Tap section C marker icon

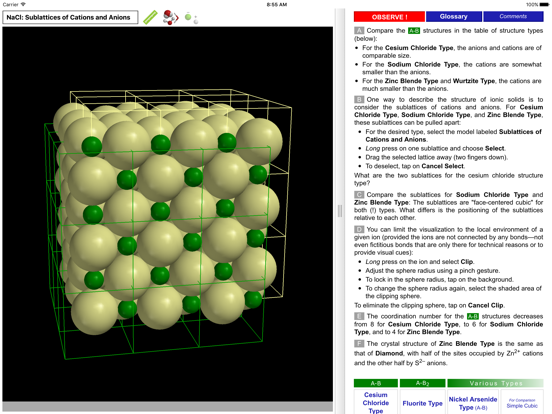[x=359, y=195]
